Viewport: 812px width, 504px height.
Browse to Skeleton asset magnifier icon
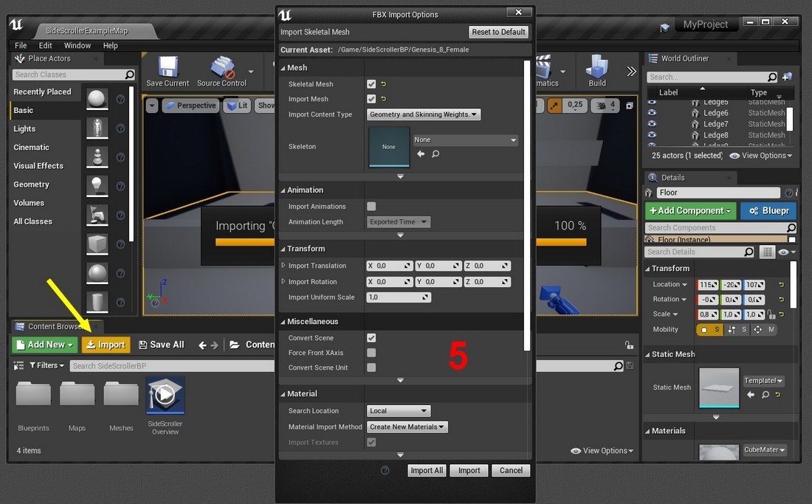436,153
